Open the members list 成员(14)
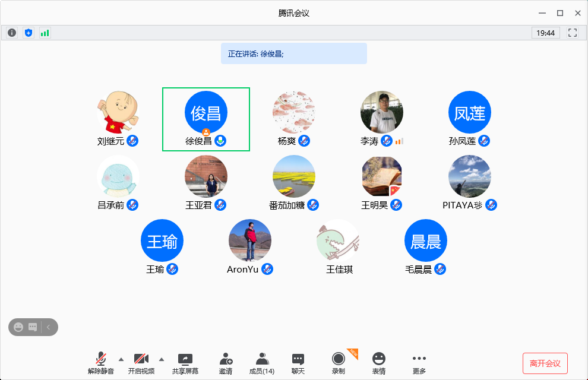 (261, 363)
